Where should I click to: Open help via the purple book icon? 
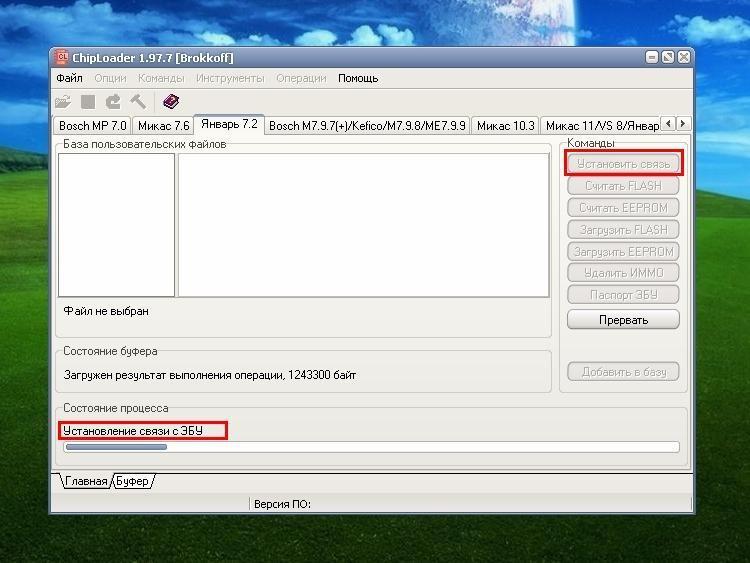[170, 102]
